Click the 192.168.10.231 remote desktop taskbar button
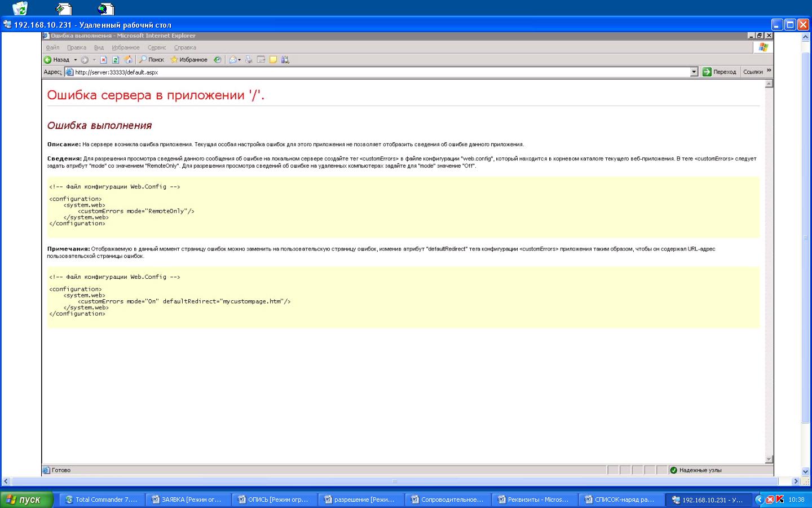Image resolution: width=812 pixels, height=508 pixels. 708,500
